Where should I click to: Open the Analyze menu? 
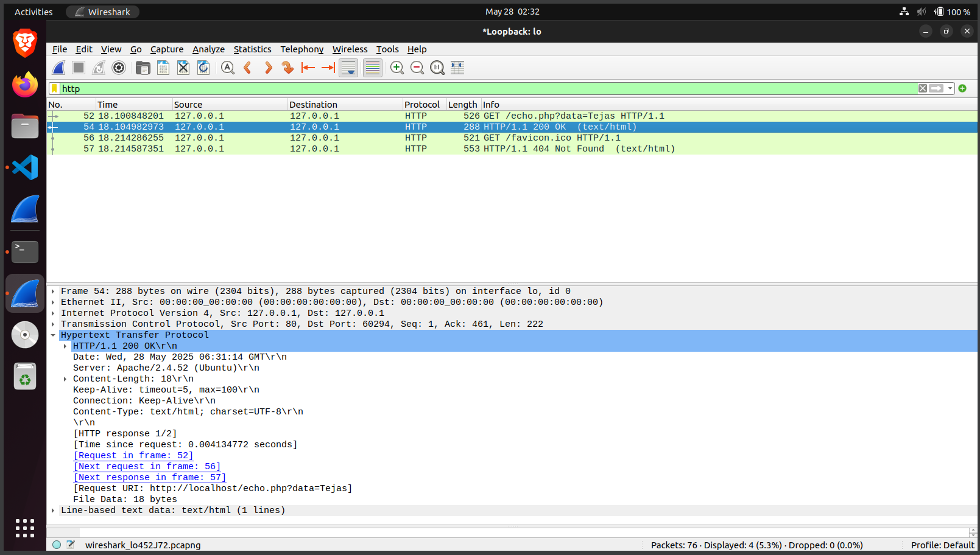tap(208, 49)
